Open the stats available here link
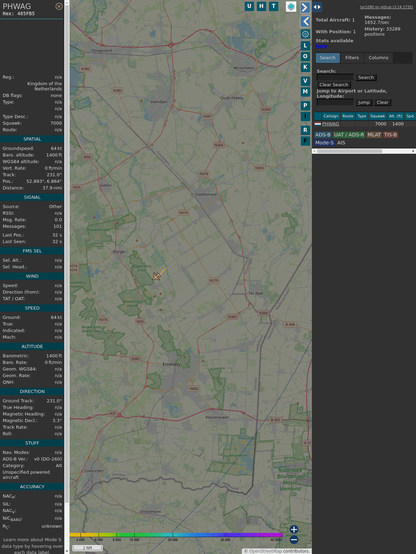 pos(321,46)
